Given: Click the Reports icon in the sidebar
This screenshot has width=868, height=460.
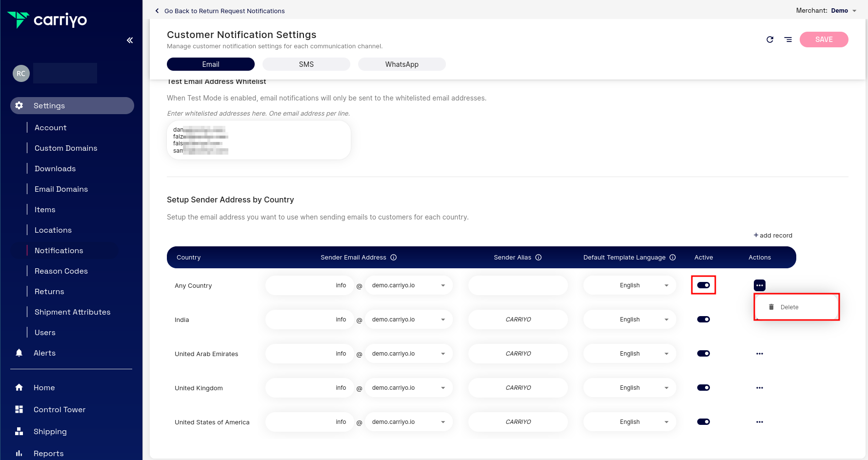Looking at the screenshot, I should click(x=20, y=453).
